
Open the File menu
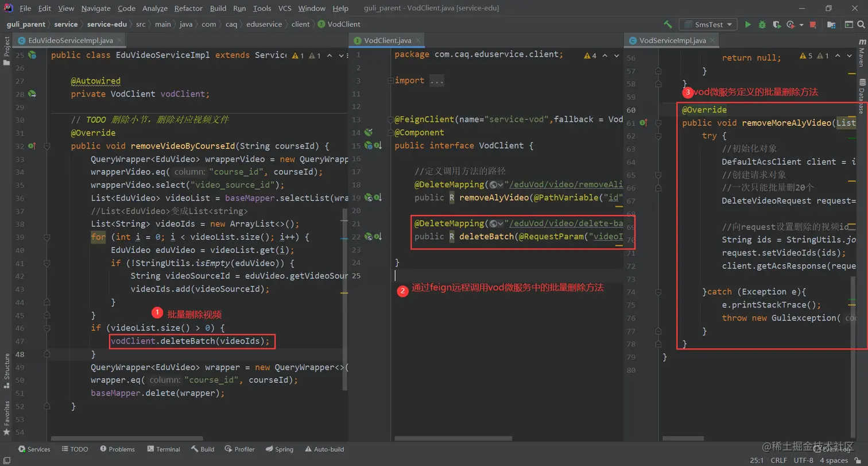[x=25, y=9]
